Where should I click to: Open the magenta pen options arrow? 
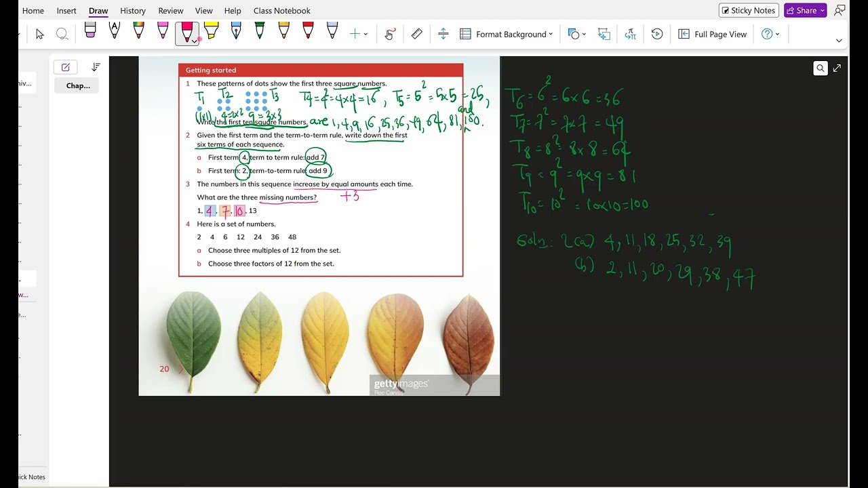tap(195, 41)
